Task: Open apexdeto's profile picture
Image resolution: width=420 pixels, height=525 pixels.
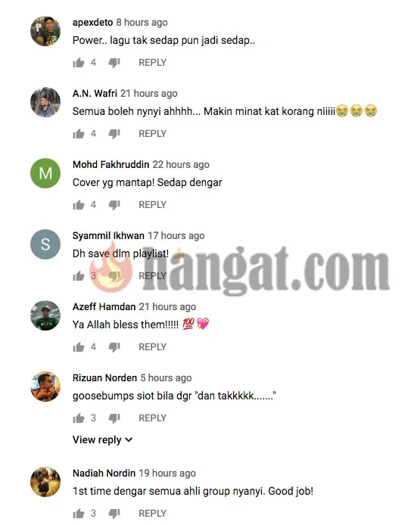Action: pos(45,31)
